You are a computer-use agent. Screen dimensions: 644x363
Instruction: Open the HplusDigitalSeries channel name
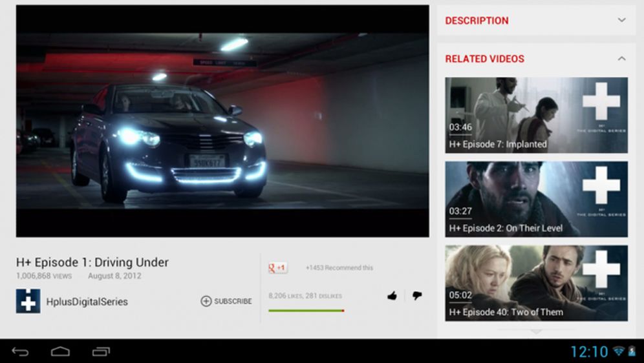pos(87,302)
